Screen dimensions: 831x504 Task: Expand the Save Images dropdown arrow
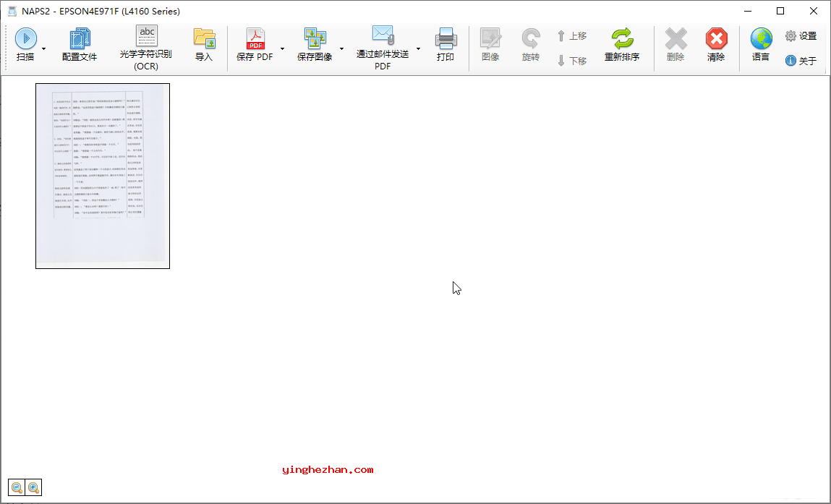(341, 49)
